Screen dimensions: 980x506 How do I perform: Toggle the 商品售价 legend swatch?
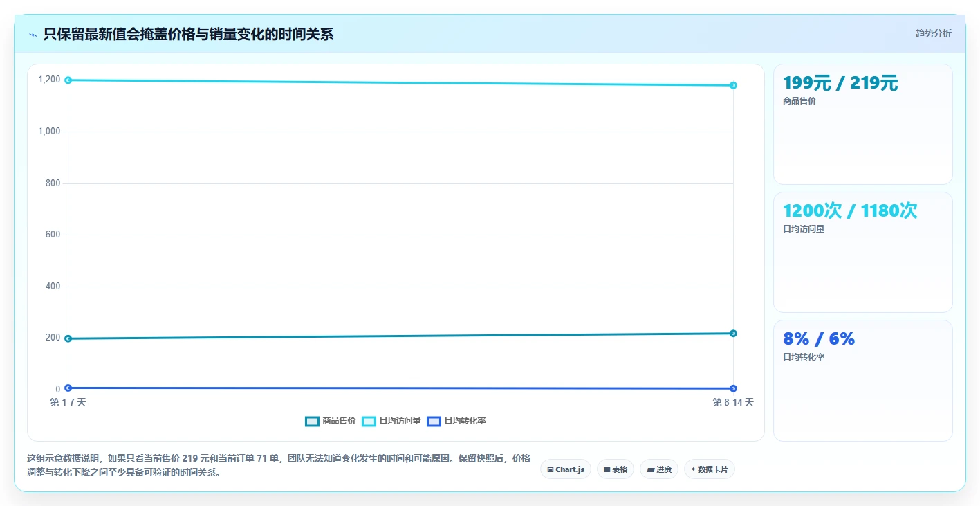(x=312, y=421)
